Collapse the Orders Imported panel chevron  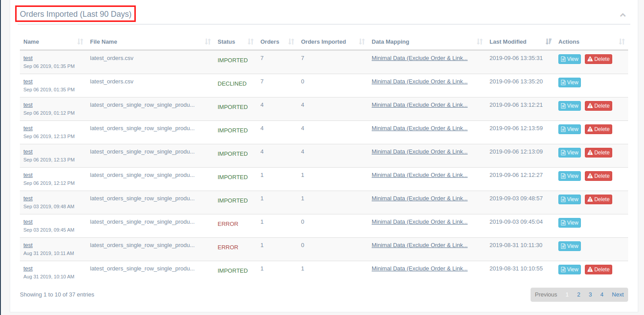622,15
